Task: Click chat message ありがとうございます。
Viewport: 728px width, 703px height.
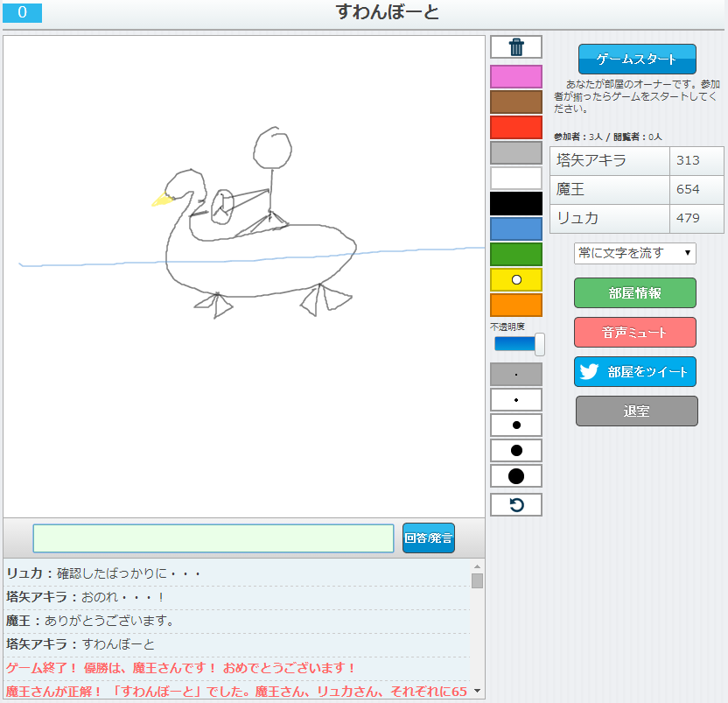Action: 109,621
